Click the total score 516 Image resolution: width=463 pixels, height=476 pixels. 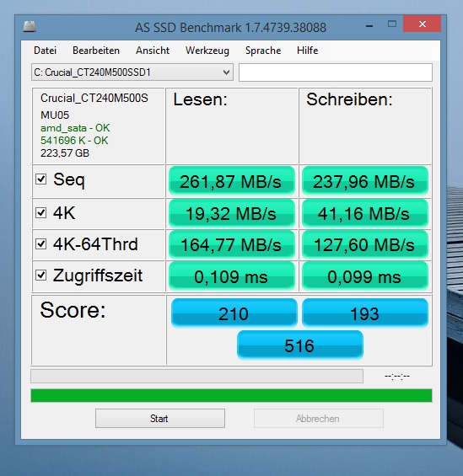point(300,345)
